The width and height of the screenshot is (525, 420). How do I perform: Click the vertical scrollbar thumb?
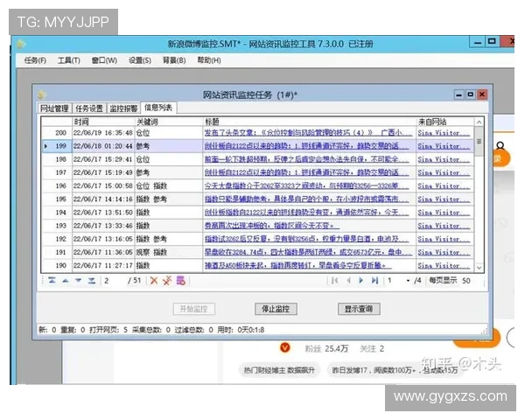479,142
